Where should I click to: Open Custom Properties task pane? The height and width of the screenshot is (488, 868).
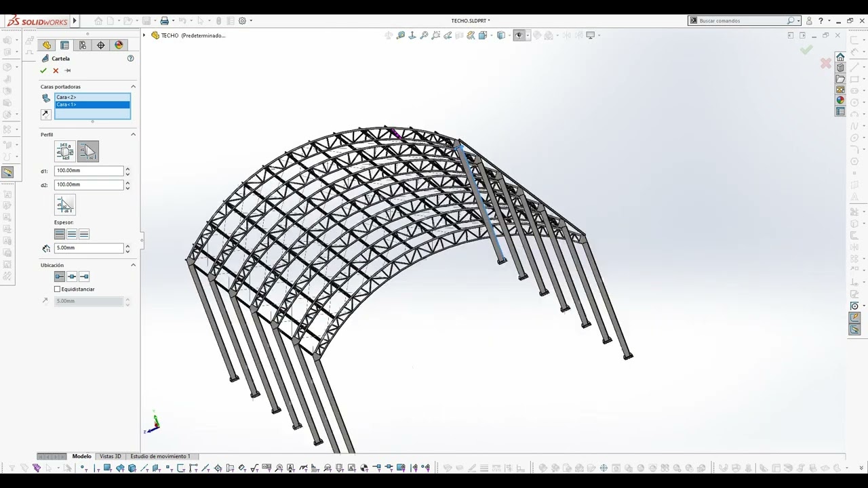[840, 111]
